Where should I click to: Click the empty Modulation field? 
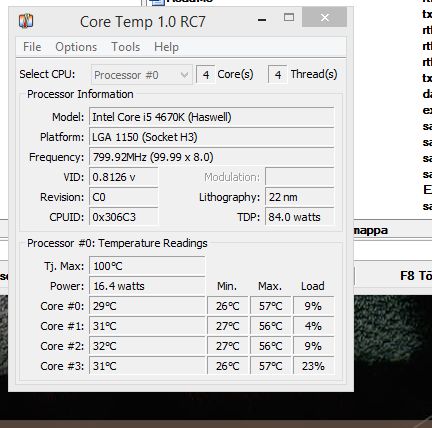pyautogui.click(x=300, y=177)
